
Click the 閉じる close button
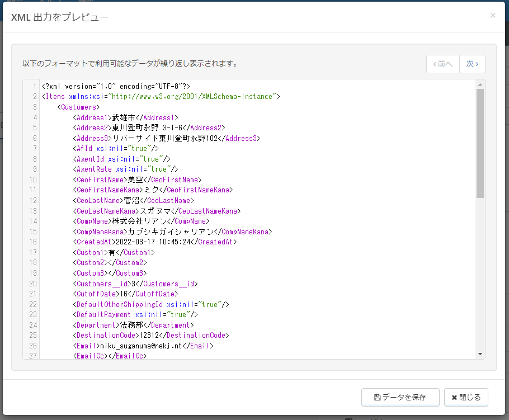466,397
